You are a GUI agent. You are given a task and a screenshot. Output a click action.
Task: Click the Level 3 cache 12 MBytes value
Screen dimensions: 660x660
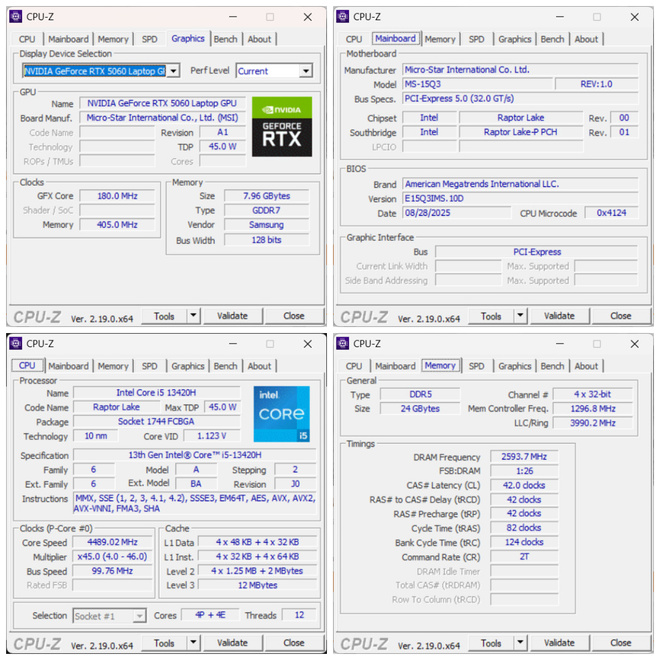[x=258, y=585]
